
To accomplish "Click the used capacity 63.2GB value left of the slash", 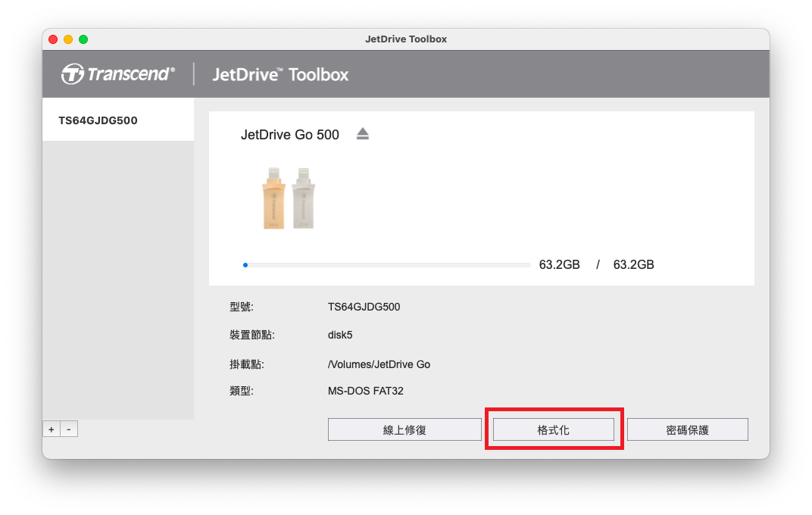I will pyautogui.click(x=559, y=264).
